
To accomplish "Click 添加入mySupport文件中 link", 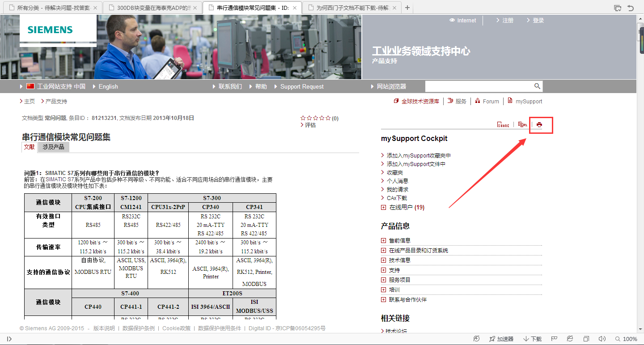I will (x=416, y=164).
